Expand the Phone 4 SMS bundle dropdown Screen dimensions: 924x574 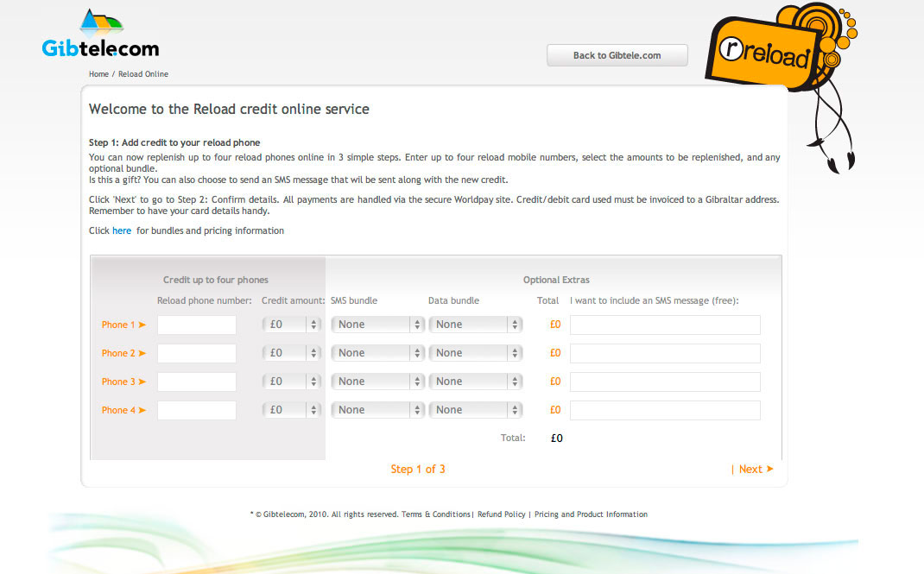377,410
